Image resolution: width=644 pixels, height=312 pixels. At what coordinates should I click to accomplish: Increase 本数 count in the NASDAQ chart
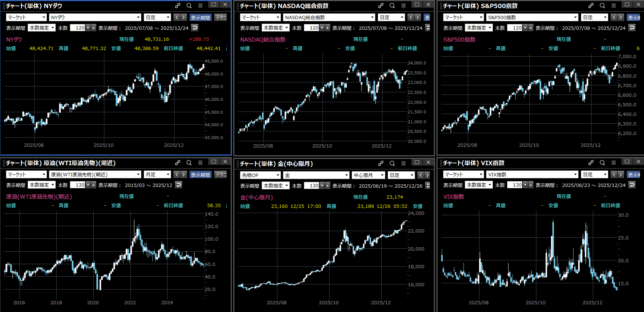[x=328, y=28]
